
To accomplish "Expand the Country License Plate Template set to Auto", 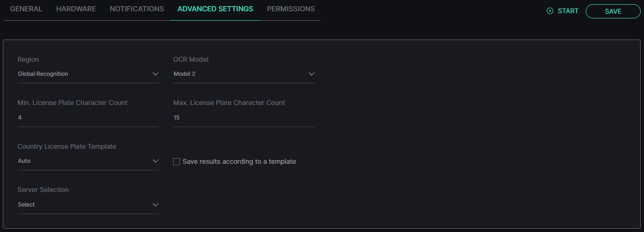I will [x=88, y=161].
